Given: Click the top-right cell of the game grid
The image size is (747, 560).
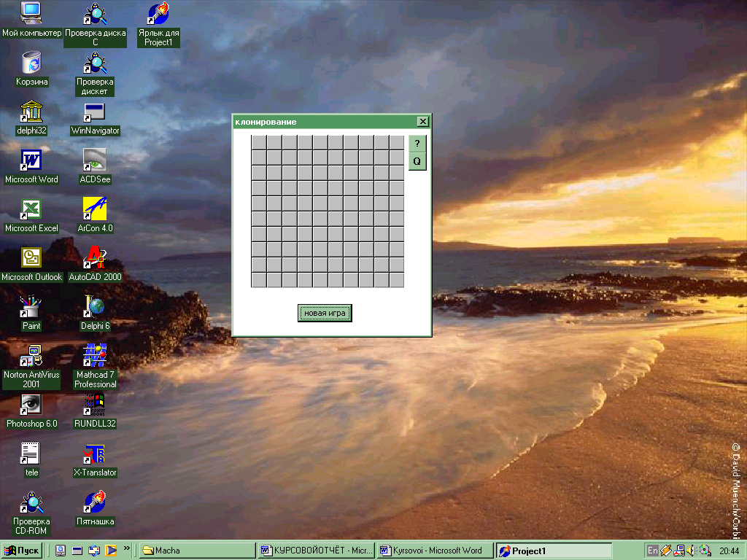Looking at the screenshot, I should click(x=396, y=142).
